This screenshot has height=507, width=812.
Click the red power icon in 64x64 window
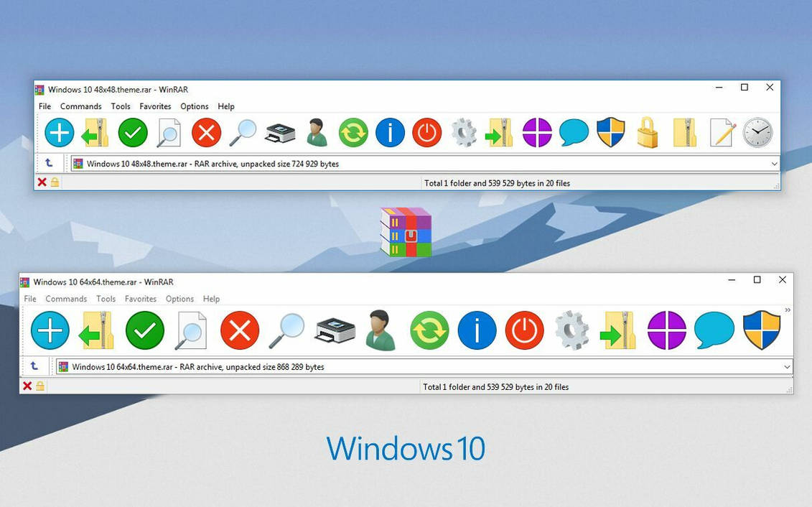tap(525, 330)
